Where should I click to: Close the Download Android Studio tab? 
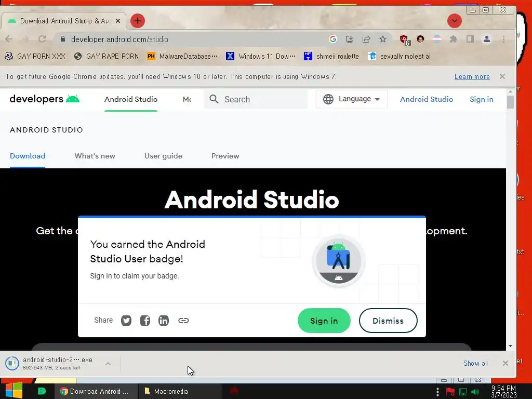pyautogui.click(x=118, y=21)
